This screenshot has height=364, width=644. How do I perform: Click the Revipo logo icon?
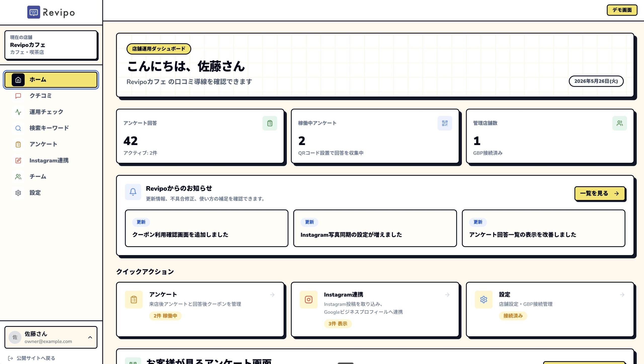tap(33, 12)
